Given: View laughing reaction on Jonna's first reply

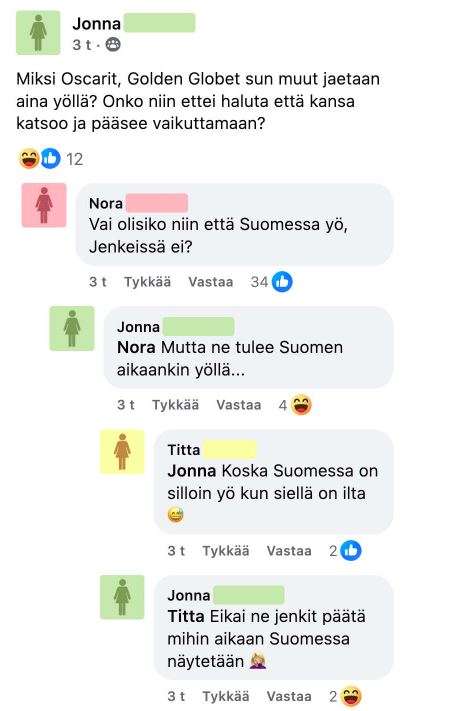Looking at the screenshot, I should pyautogui.click(x=301, y=405).
